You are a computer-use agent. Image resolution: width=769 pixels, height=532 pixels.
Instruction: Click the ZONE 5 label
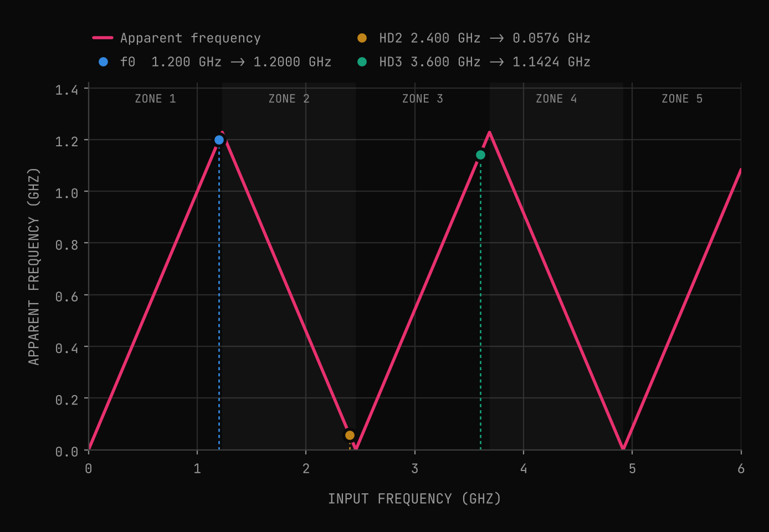(681, 99)
